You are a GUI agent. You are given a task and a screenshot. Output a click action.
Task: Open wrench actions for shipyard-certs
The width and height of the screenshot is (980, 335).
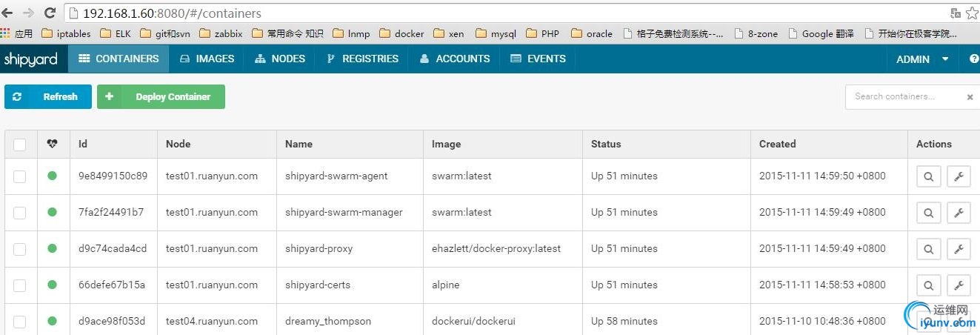pyautogui.click(x=959, y=285)
